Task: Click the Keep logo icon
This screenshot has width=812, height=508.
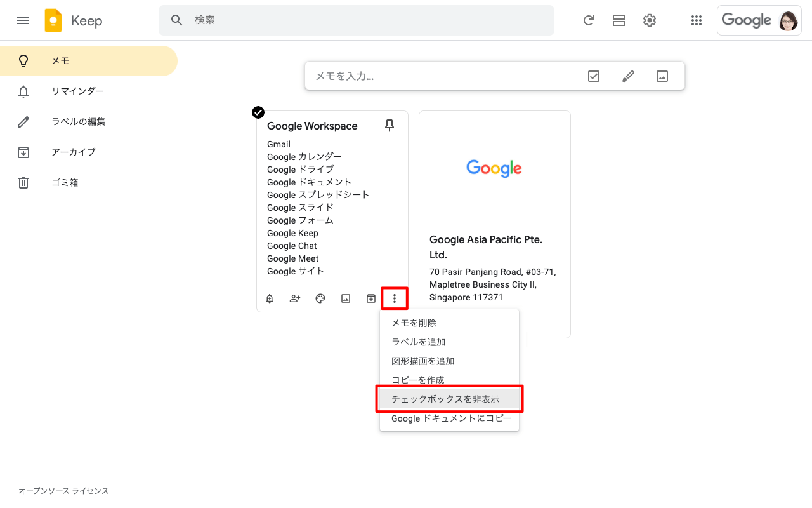Action: (x=53, y=20)
